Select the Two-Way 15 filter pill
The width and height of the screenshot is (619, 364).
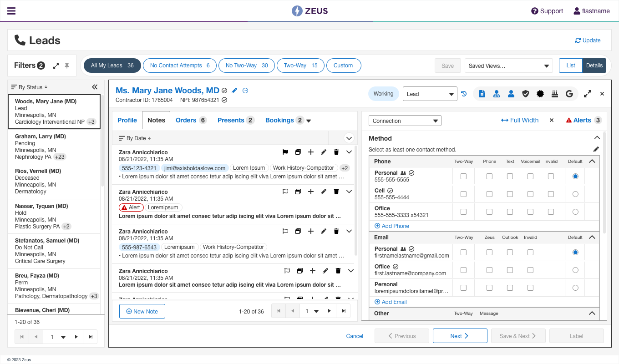coord(300,66)
